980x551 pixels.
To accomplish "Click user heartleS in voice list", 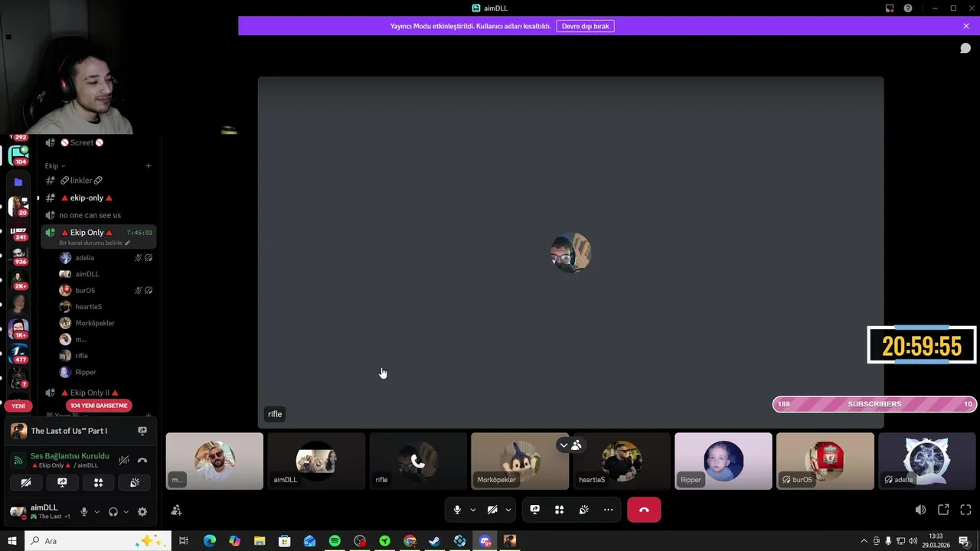I will click(106, 307).
